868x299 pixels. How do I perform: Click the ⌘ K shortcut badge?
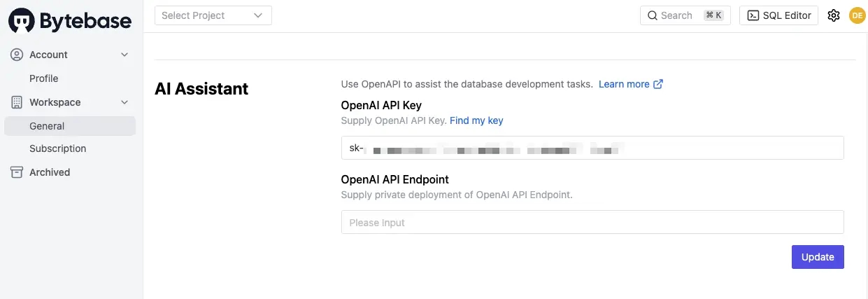coord(713,15)
